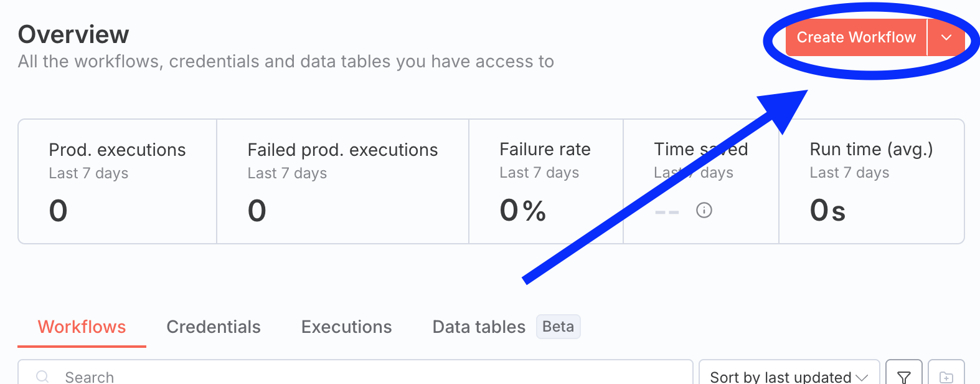The height and width of the screenshot is (384, 980).
Task: Open the Sort by last updated dropdown
Action: point(780,376)
